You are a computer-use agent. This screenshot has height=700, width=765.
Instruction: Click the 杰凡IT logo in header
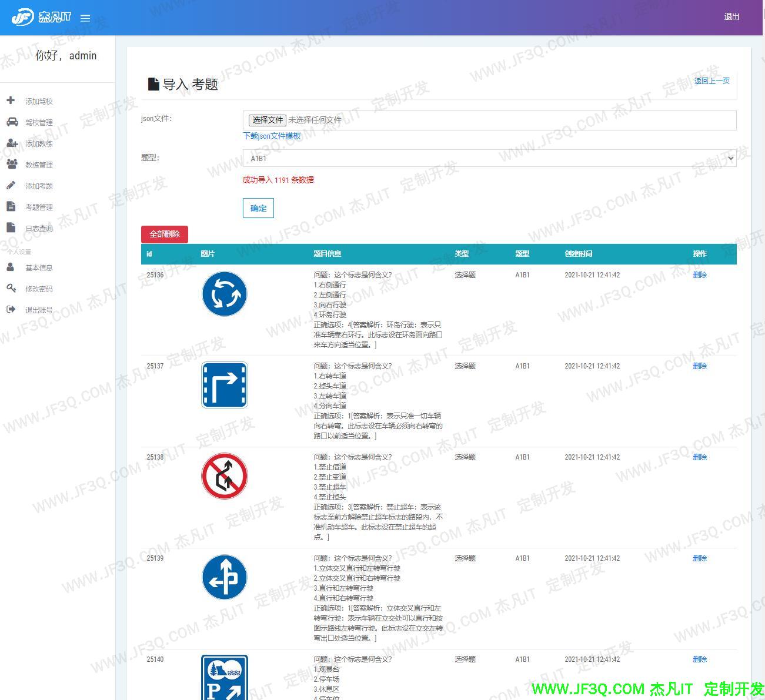coord(41,17)
